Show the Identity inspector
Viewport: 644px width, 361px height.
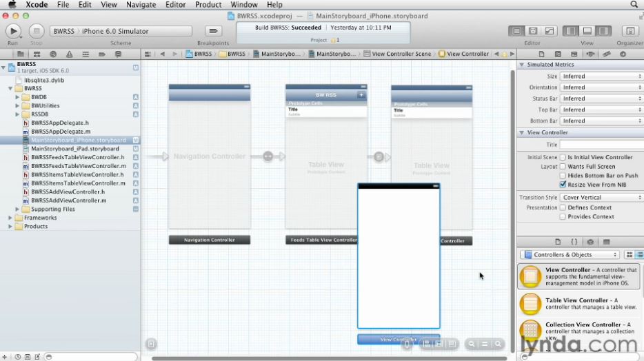click(574, 54)
